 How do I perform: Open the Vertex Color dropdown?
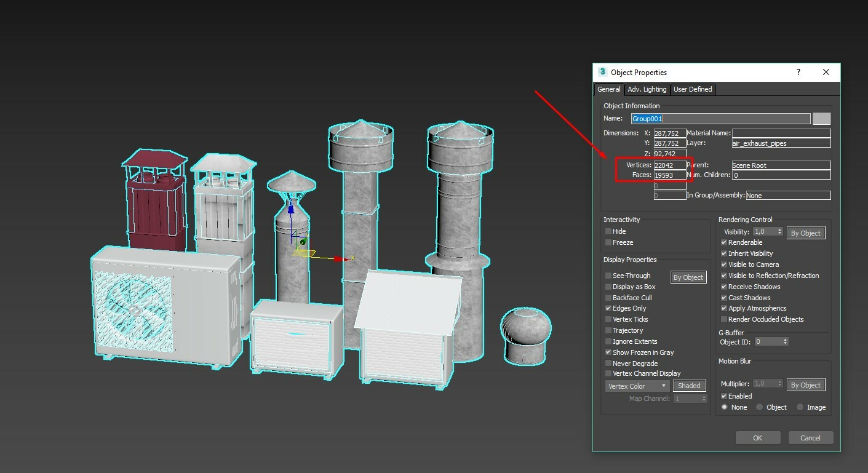click(x=637, y=386)
